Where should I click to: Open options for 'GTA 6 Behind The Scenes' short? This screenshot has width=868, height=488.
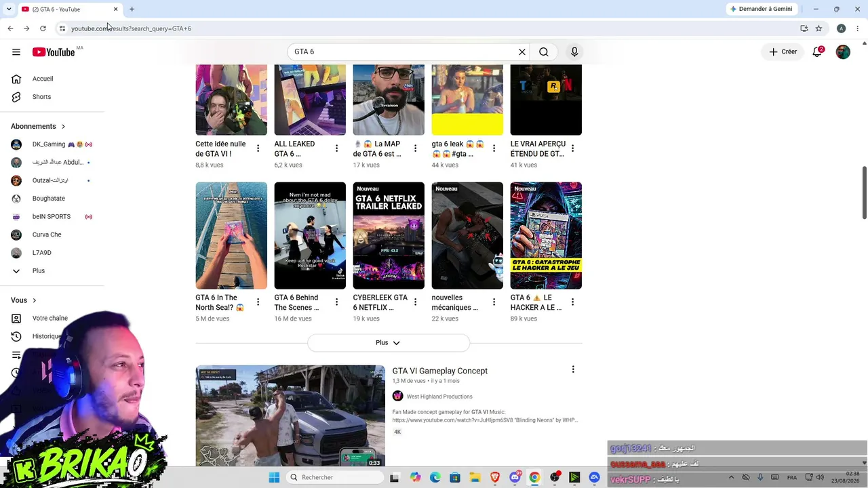[336, 302]
